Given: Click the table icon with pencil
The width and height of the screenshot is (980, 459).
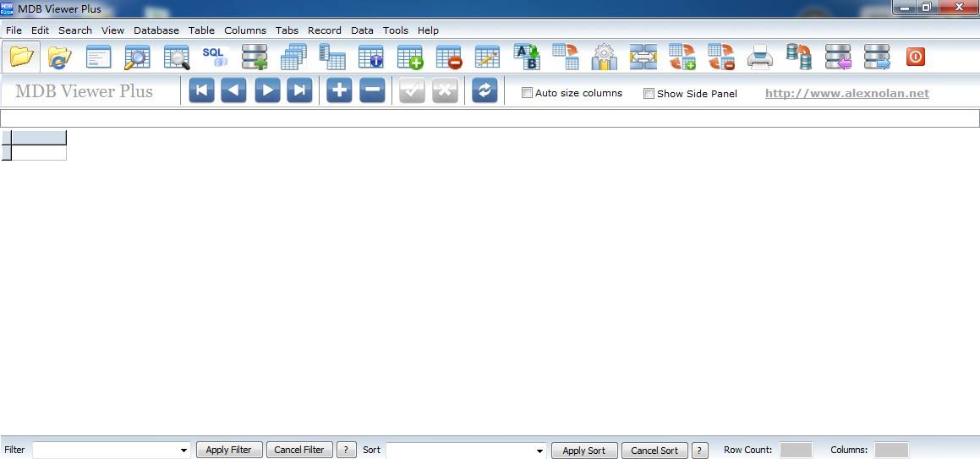Looking at the screenshot, I should click(488, 57).
